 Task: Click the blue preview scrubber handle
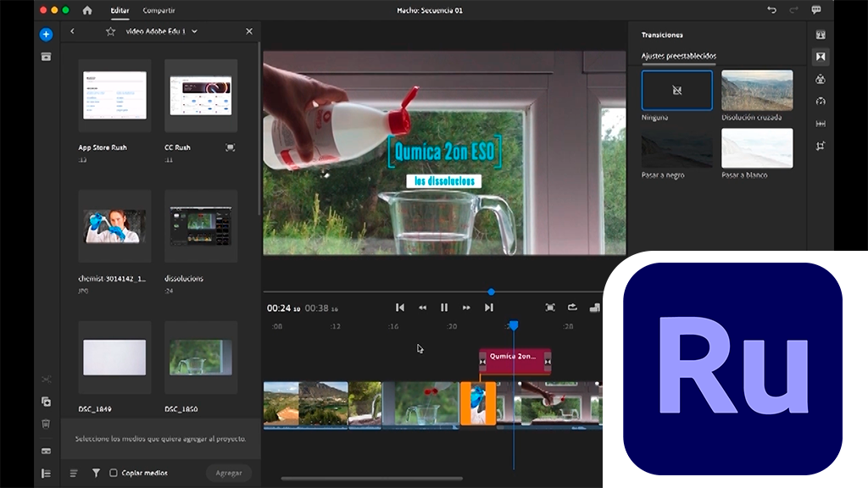(x=491, y=292)
